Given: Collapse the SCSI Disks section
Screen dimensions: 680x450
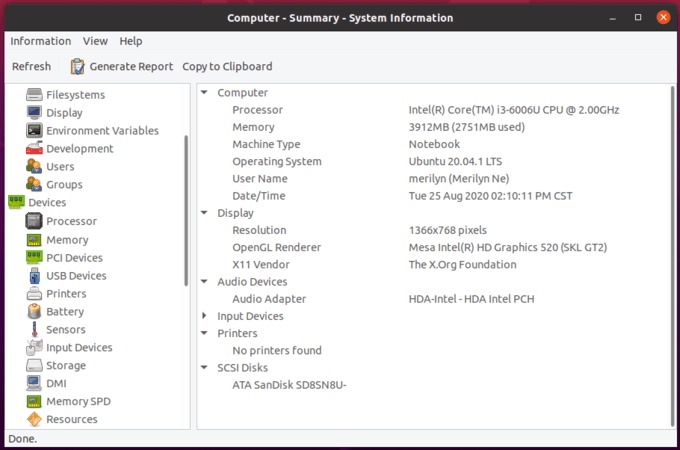Looking at the screenshot, I should tap(204, 367).
